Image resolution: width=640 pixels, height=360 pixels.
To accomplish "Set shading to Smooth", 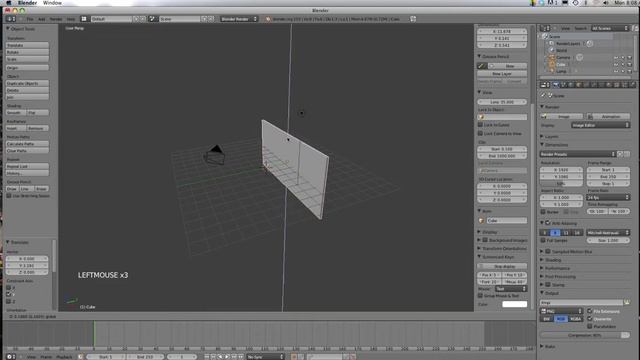I will coord(16,113).
